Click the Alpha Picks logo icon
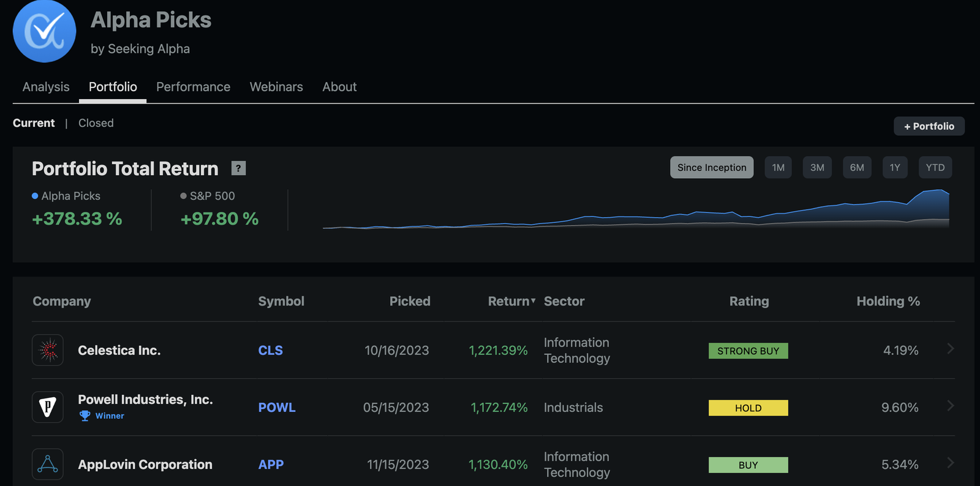This screenshot has height=486, width=980. (44, 31)
